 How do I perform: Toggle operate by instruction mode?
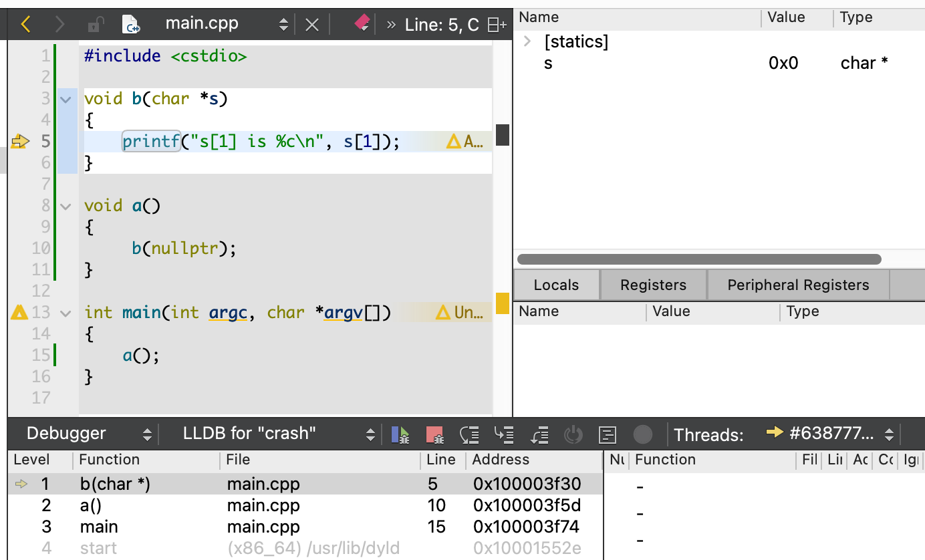(x=607, y=435)
